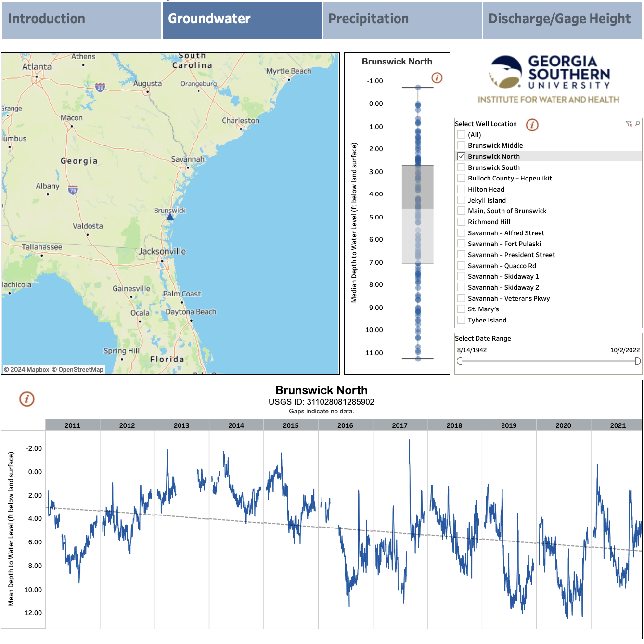Screen dimensions: 644x644
Task: Open the Discharge/Gage Height tab
Action: tap(560, 19)
